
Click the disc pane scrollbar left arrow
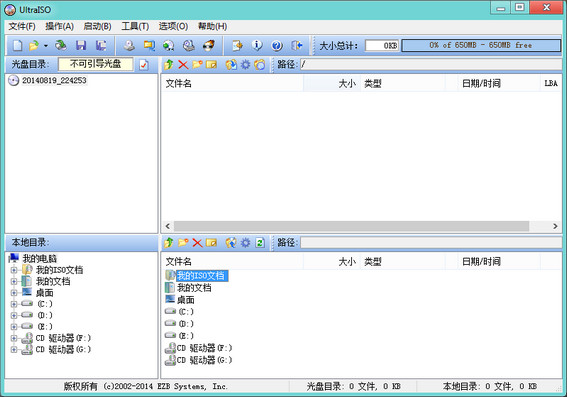(x=167, y=226)
